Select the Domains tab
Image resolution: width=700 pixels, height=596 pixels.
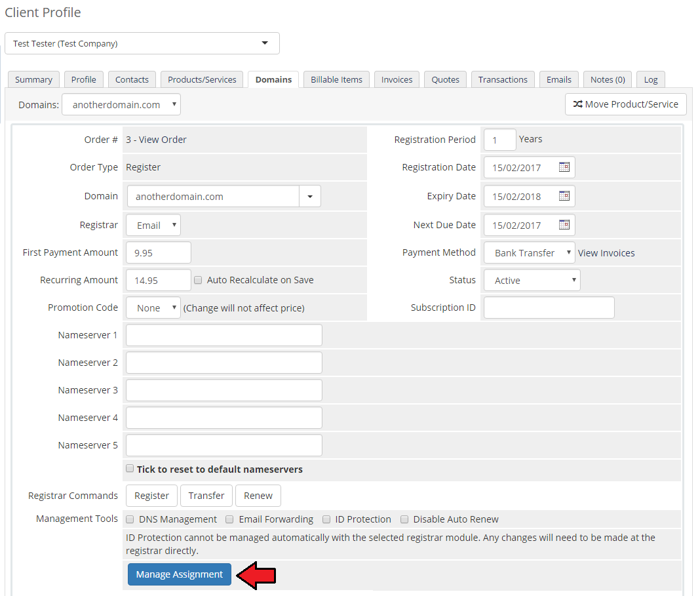[273, 79]
